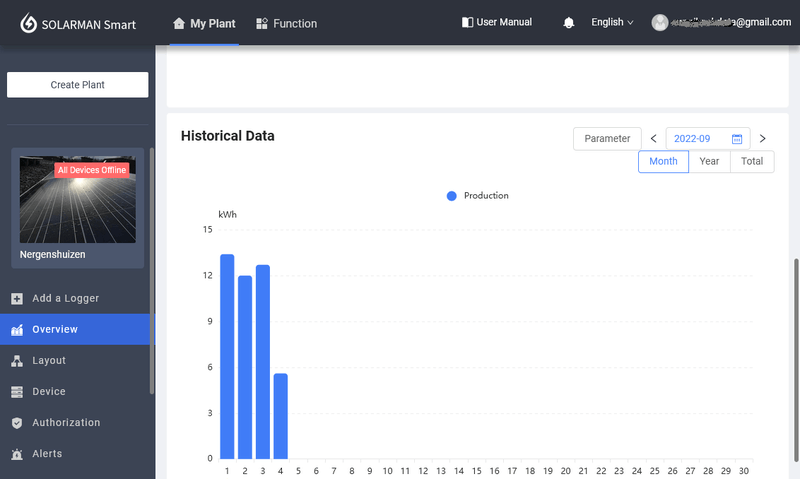The width and height of the screenshot is (800, 479).
Task: Open the Alerts sidebar item
Action: click(x=75, y=454)
